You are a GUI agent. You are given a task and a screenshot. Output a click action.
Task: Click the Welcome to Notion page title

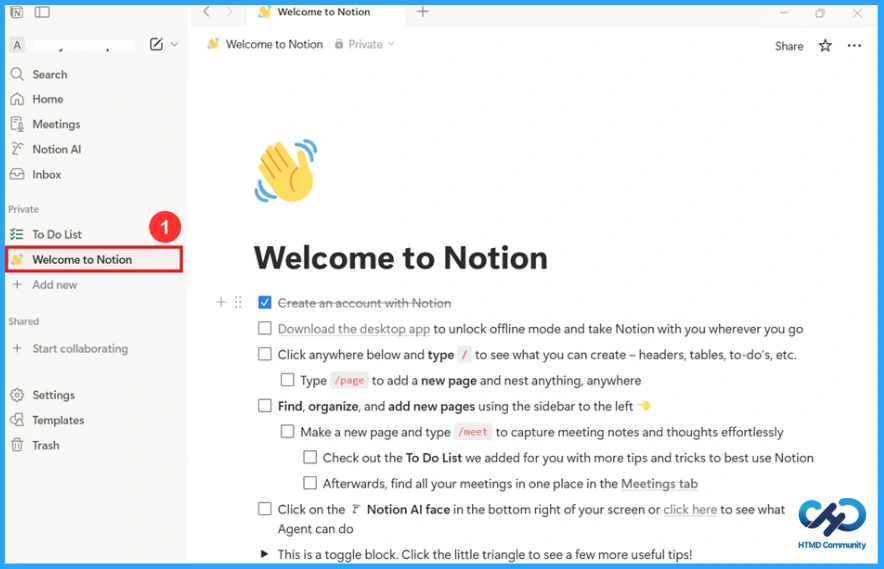click(x=400, y=258)
